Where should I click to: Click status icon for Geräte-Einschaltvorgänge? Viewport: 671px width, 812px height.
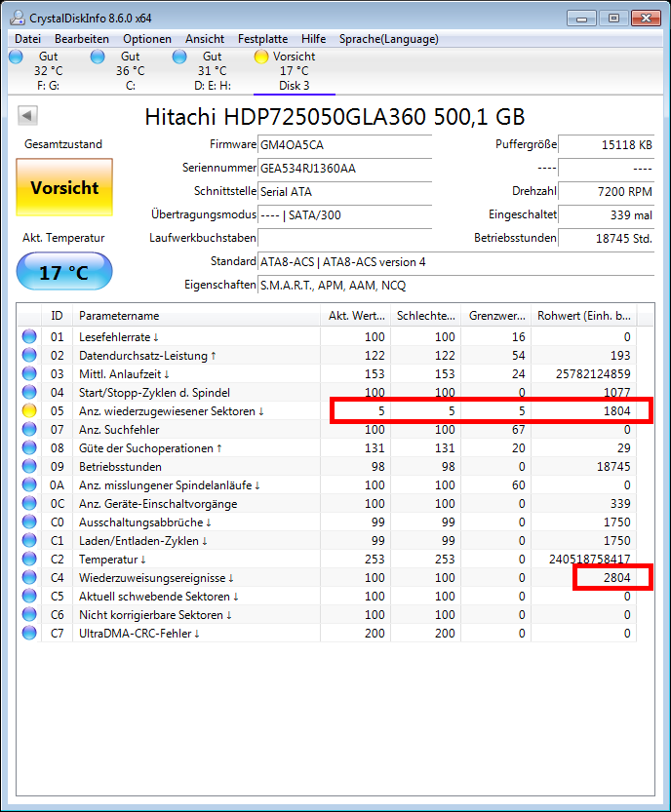pos(29,503)
